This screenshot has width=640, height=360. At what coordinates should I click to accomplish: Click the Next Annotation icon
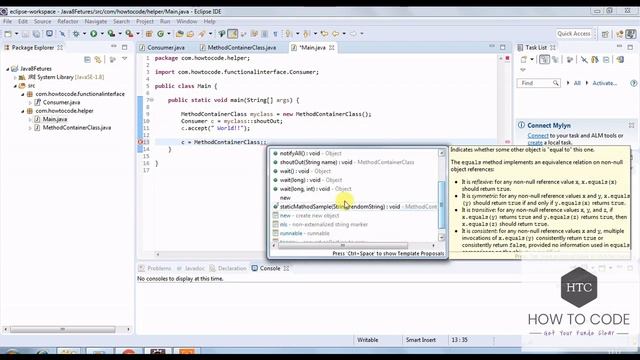tap(289, 34)
